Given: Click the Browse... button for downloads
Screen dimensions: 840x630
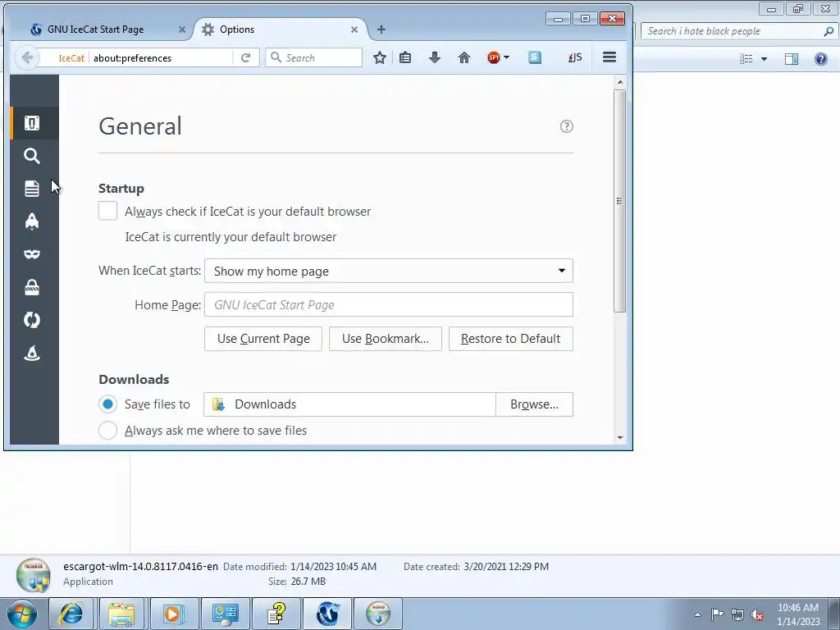Looking at the screenshot, I should click(534, 404).
